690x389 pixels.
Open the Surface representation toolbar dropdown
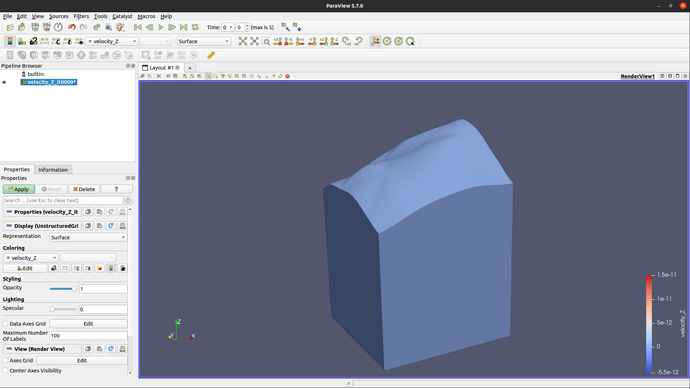point(204,41)
